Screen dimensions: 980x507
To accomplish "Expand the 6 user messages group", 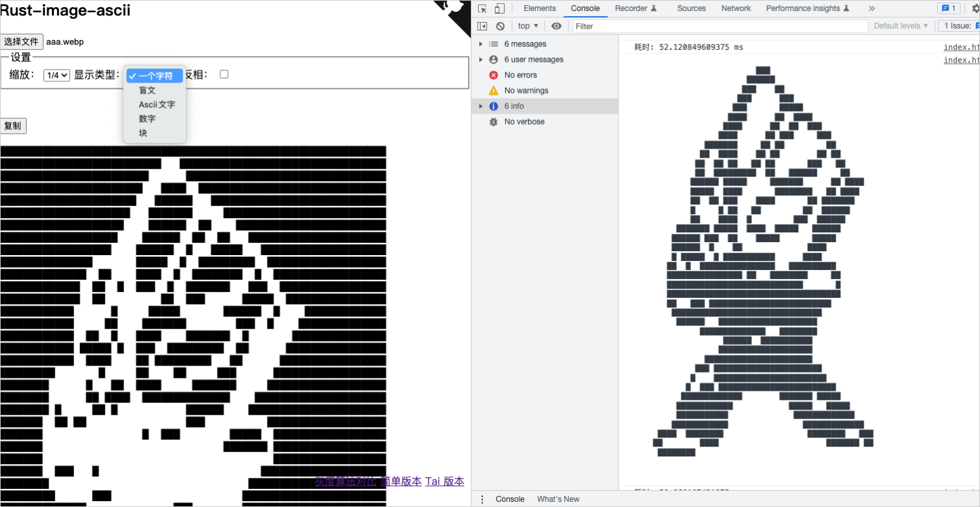I will coord(545,60).
